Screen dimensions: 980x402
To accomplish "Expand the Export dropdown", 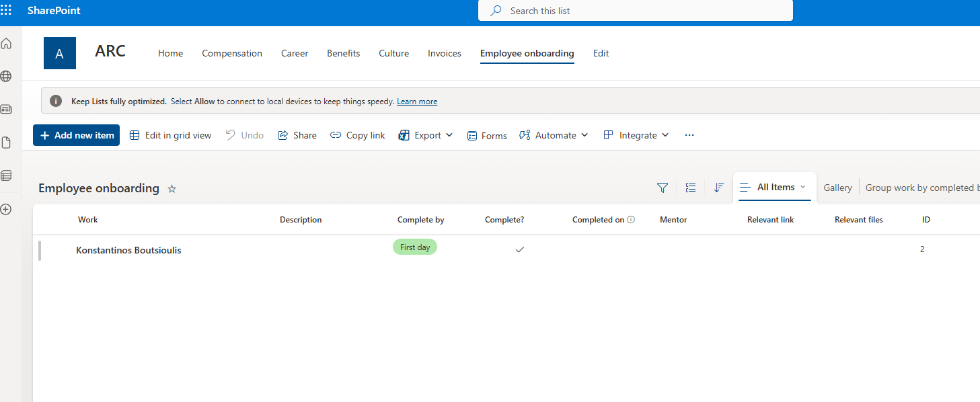I will pyautogui.click(x=426, y=135).
